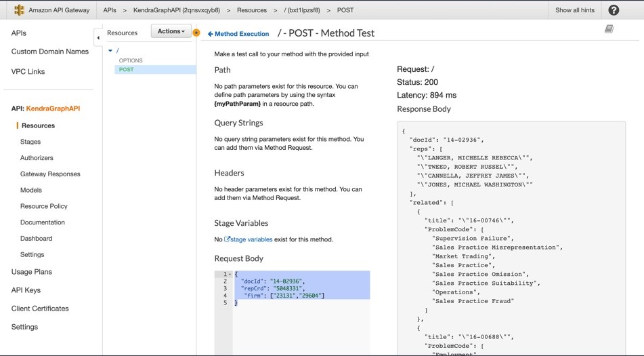644x356 pixels.
Task: Click title 16-00688 in response
Action: point(469,337)
